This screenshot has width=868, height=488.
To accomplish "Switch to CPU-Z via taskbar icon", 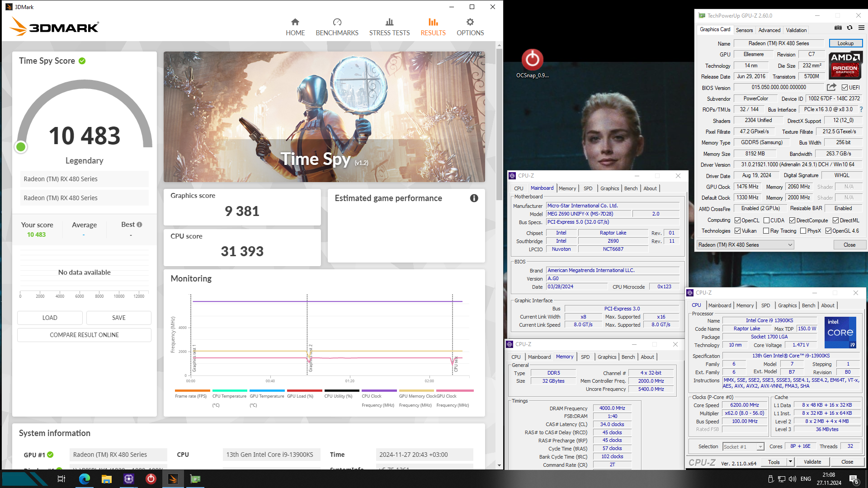I will coord(129,479).
